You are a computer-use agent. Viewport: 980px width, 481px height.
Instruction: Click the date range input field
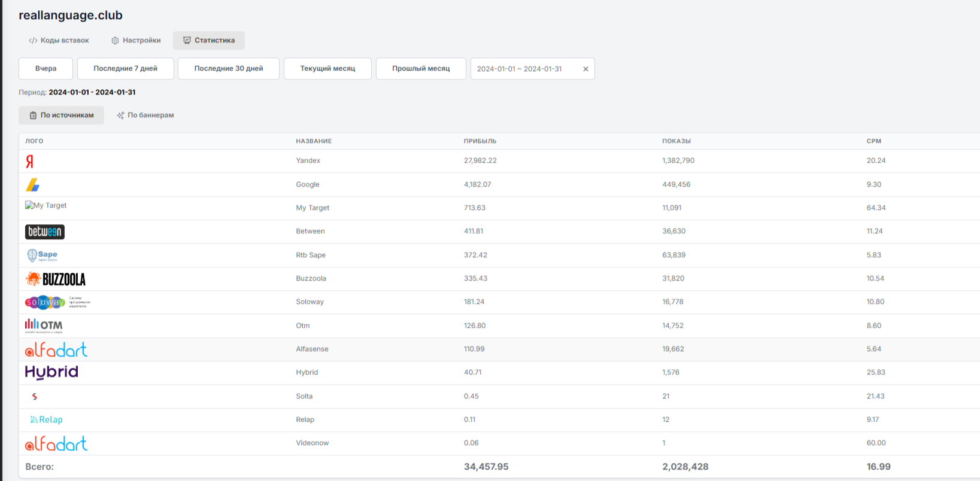pyautogui.click(x=520, y=69)
